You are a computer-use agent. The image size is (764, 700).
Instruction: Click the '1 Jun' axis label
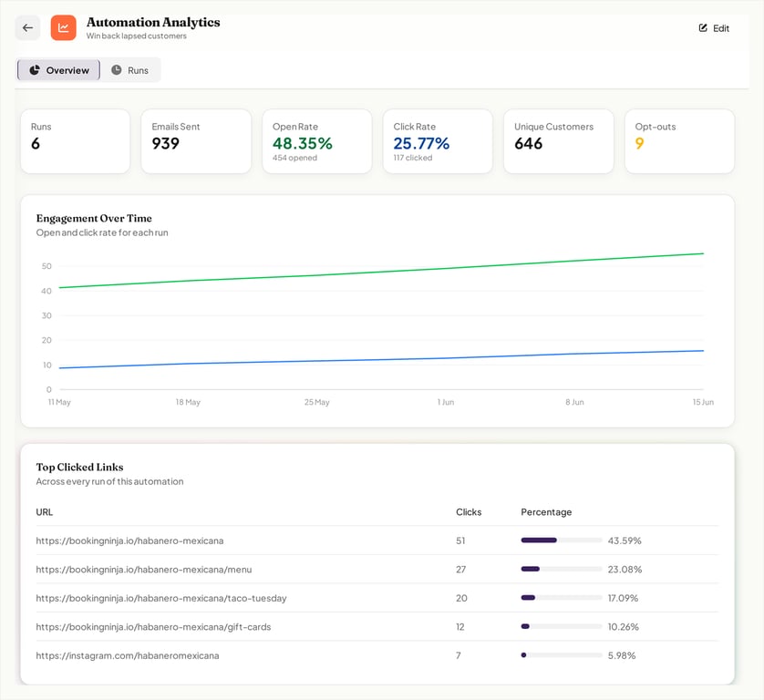(x=446, y=402)
